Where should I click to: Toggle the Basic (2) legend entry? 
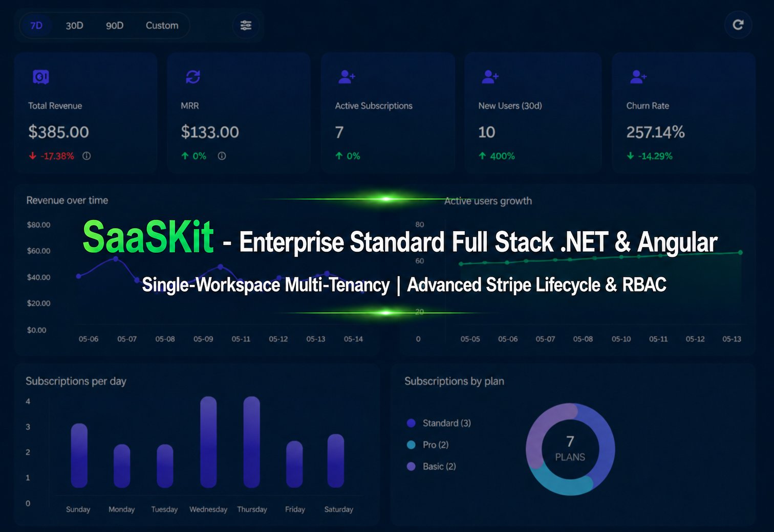(431, 466)
